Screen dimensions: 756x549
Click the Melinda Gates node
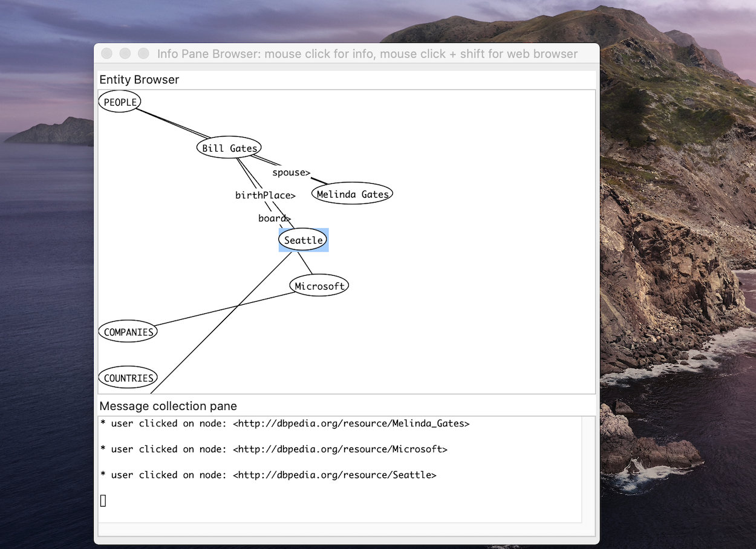353,194
